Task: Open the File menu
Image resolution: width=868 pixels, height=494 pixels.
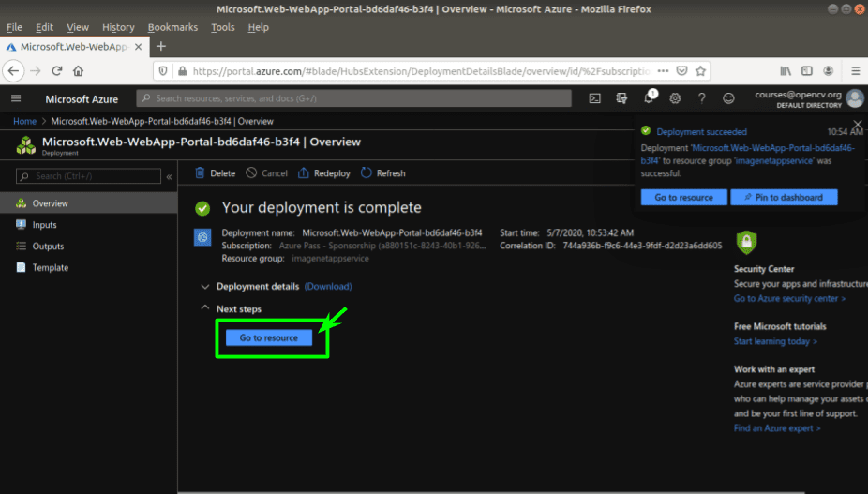Action: click(x=14, y=27)
